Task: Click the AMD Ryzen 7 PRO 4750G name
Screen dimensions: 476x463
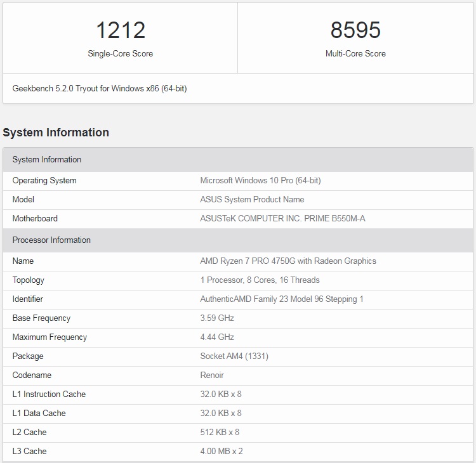Action: pyautogui.click(x=288, y=261)
